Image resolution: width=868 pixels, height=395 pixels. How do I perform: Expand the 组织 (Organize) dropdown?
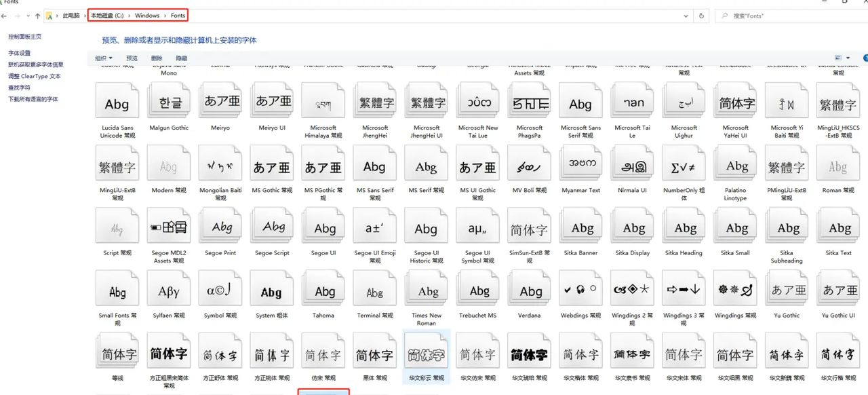point(103,58)
